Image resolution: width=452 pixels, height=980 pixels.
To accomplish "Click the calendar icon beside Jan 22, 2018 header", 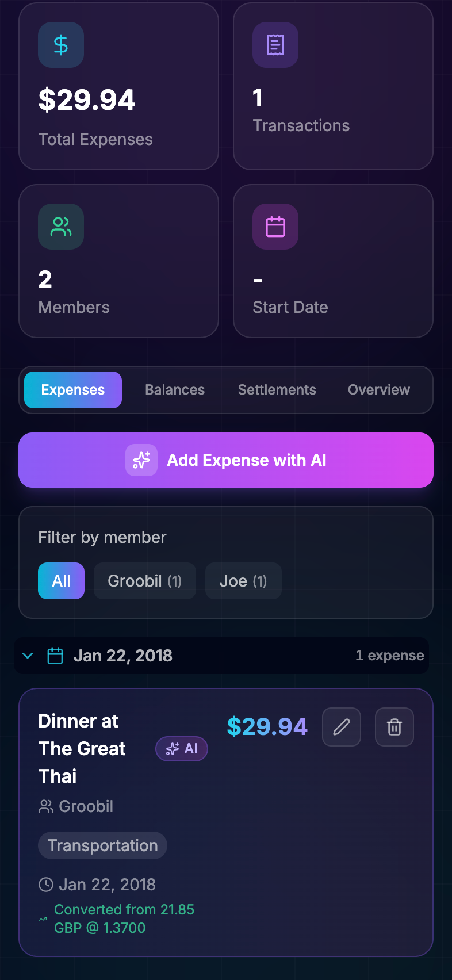I will click(x=55, y=656).
